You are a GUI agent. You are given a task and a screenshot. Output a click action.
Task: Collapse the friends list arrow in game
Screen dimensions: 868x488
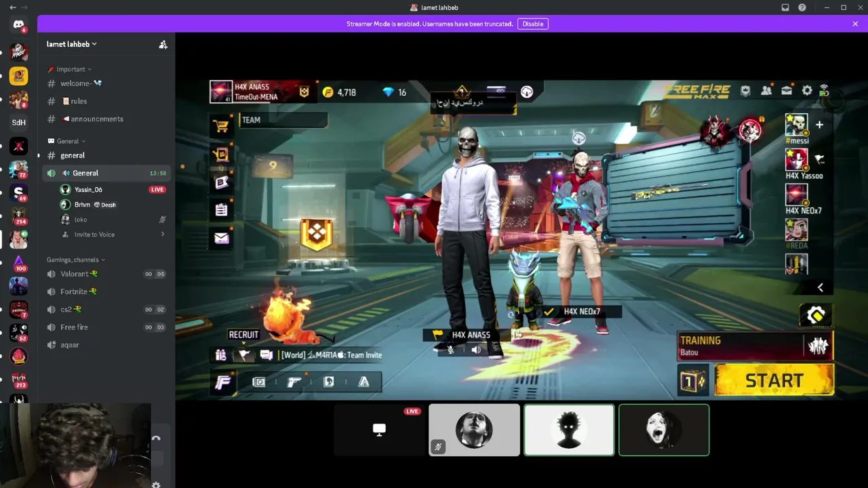[821, 288]
